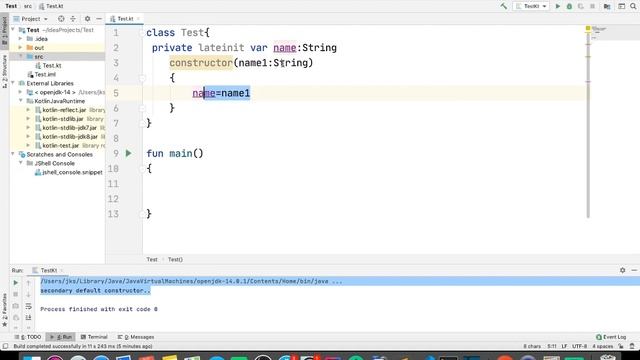The width and height of the screenshot is (640, 360).
Task: Open the Project view dropdown
Action: click(x=31, y=19)
